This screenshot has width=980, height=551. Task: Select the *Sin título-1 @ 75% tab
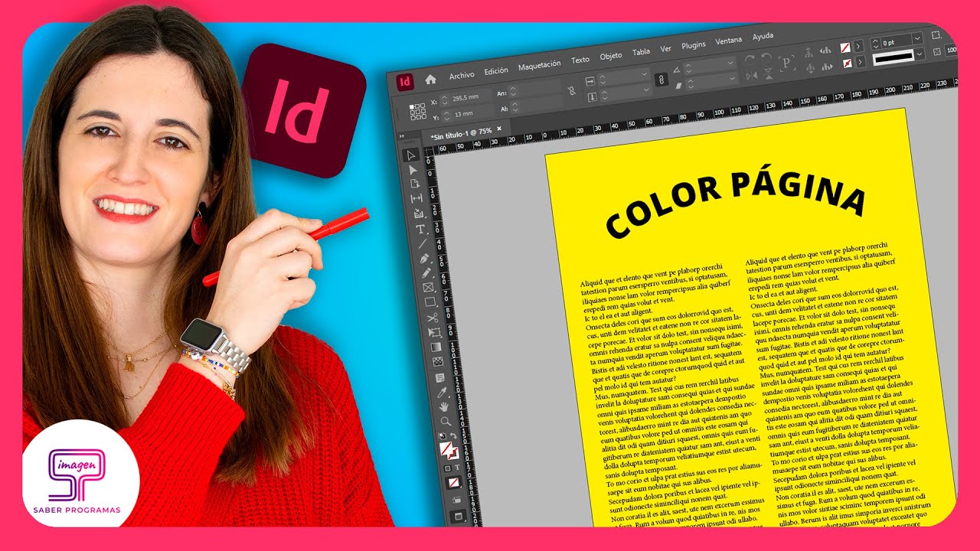pyautogui.click(x=459, y=133)
